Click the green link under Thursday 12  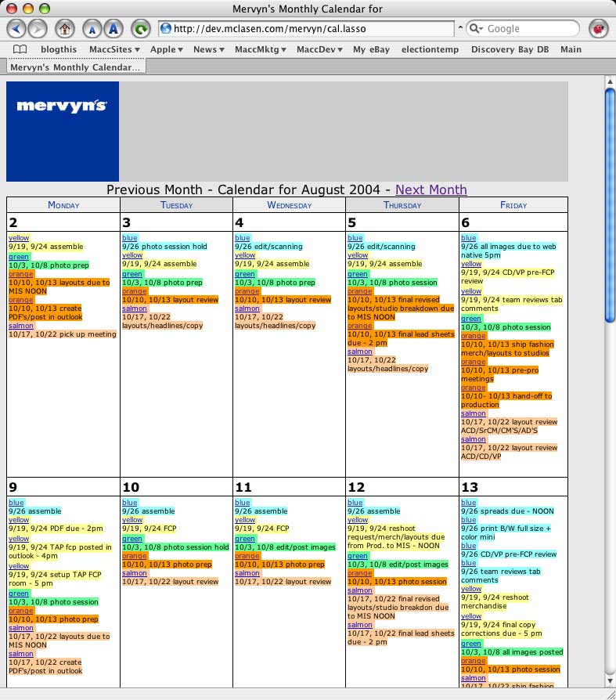[358, 556]
